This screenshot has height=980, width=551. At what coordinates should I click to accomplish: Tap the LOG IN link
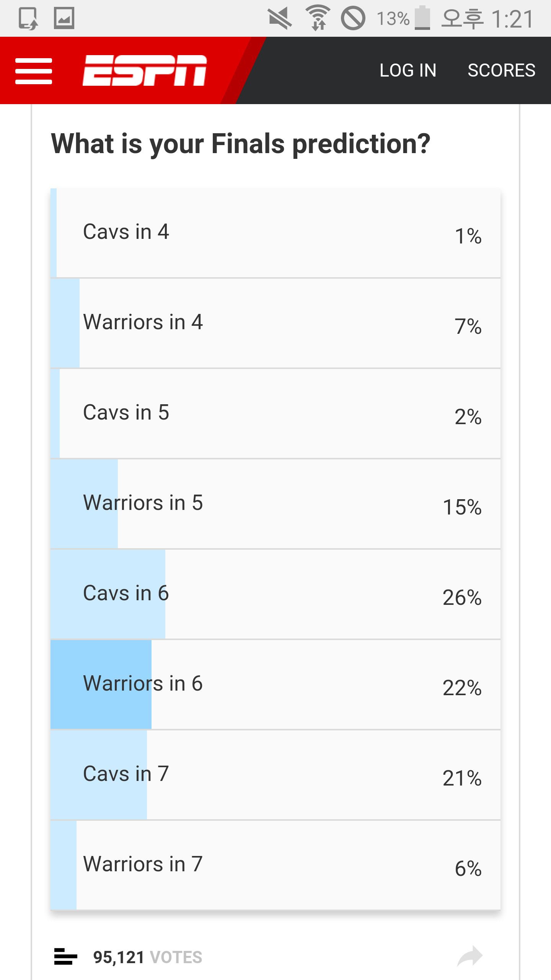[x=408, y=70]
